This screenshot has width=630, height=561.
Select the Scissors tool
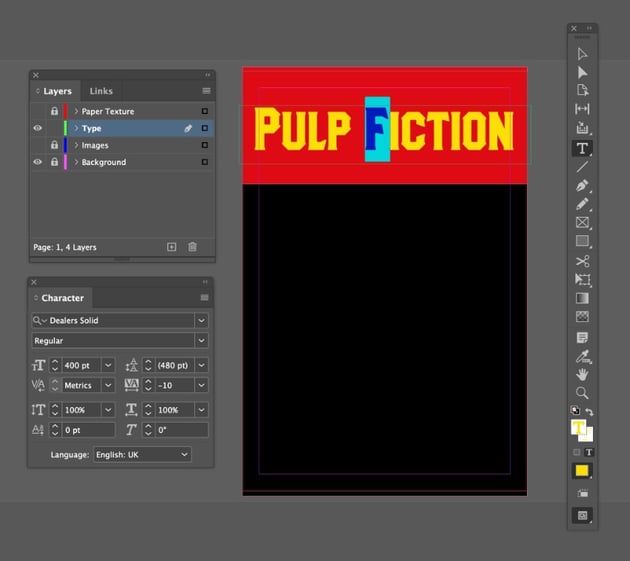[582, 261]
